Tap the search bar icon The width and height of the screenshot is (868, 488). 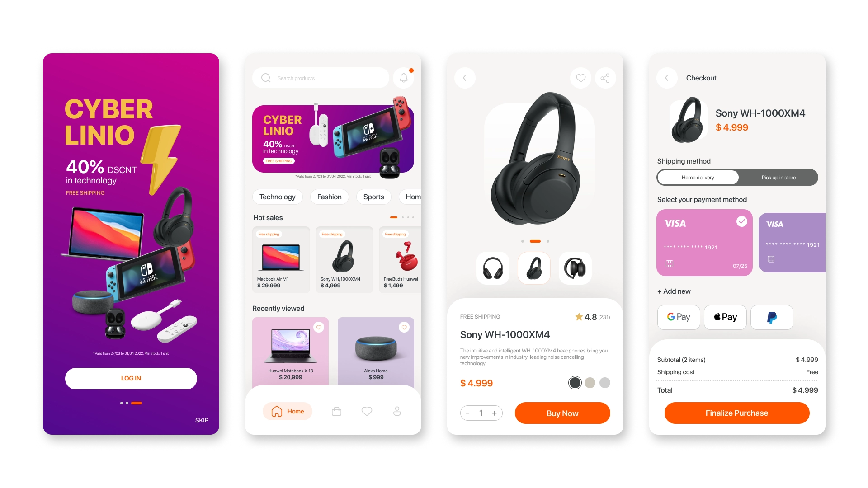pyautogui.click(x=266, y=78)
